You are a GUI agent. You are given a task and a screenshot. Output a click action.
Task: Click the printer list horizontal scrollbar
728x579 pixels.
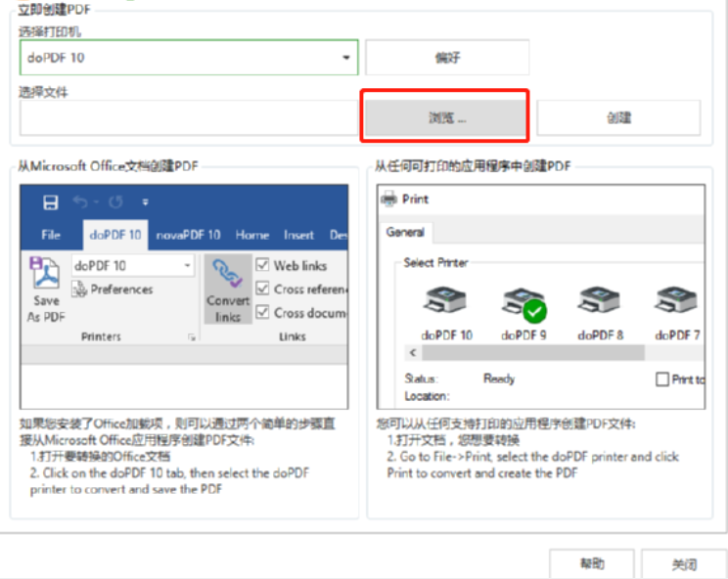[x=533, y=353]
